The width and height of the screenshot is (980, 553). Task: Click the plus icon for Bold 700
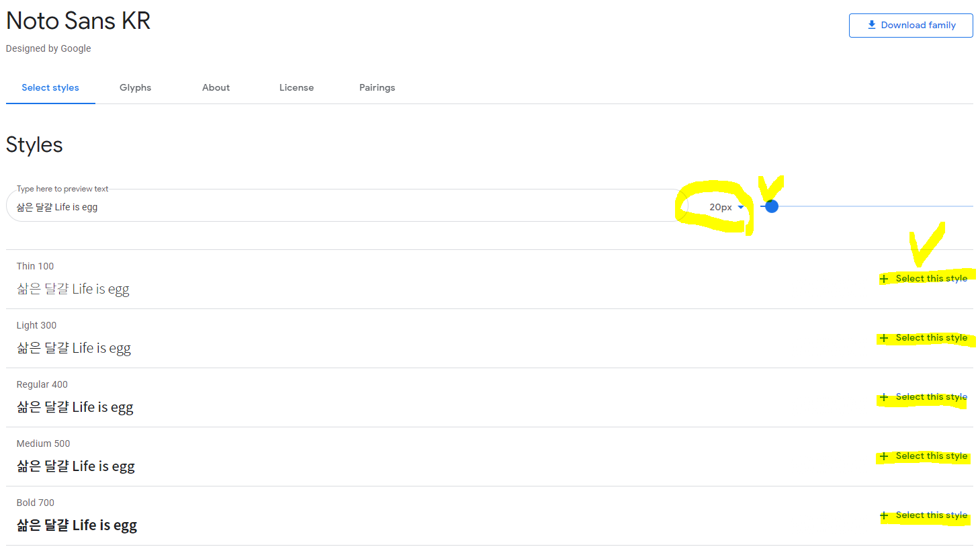coord(884,515)
